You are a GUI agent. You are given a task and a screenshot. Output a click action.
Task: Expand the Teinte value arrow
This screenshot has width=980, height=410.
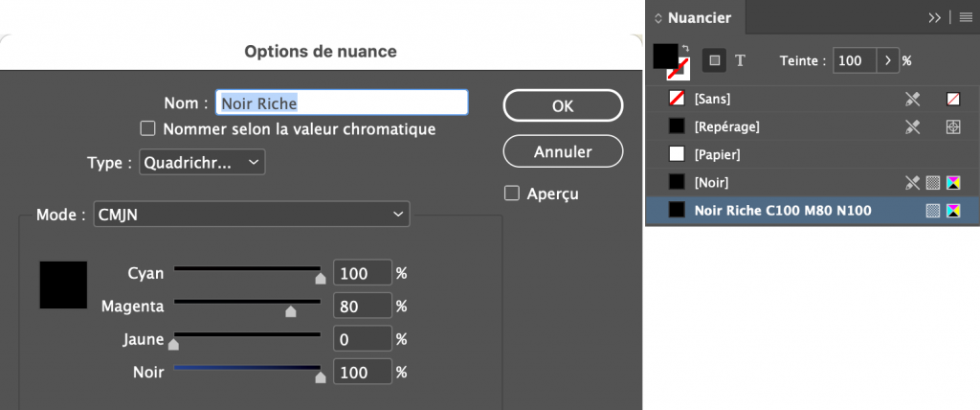pos(889,60)
